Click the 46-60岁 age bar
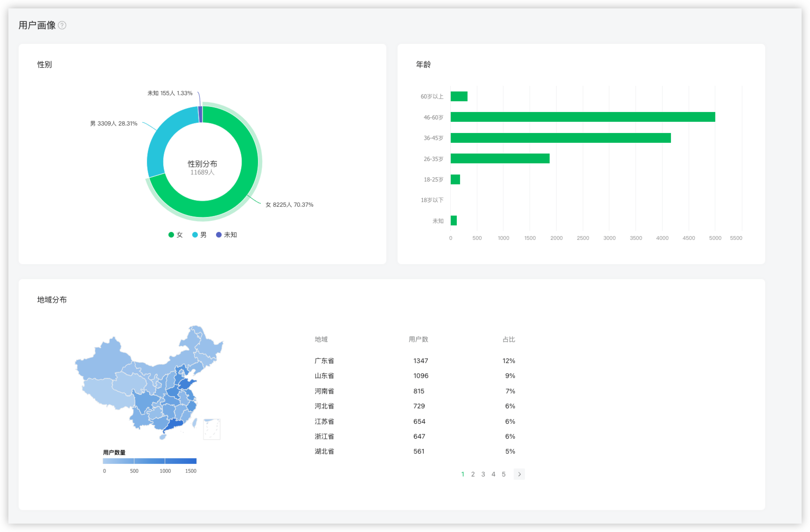The width and height of the screenshot is (810, 532). click(x=582, y=117)
